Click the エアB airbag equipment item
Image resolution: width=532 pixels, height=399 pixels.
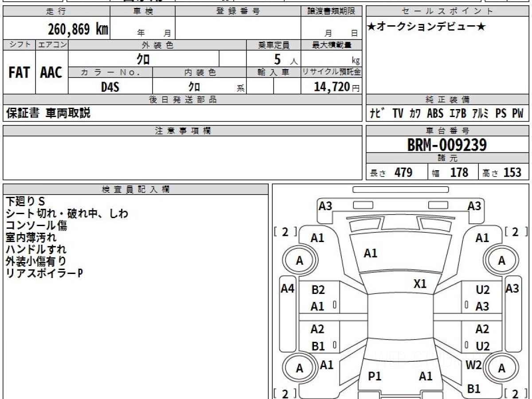[458, 113]
